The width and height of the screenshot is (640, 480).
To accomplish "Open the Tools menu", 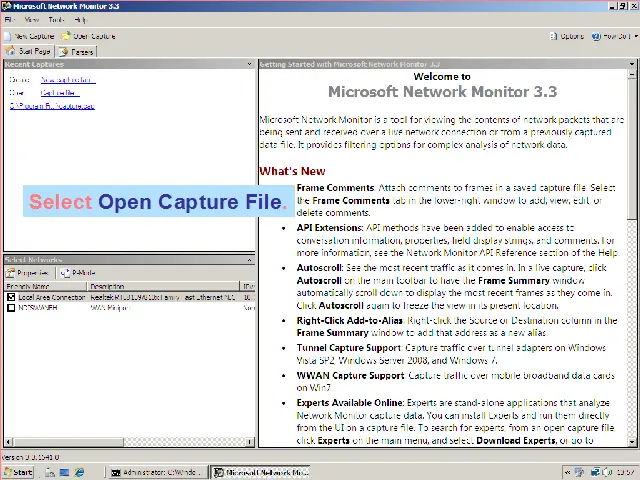I will click(56, 20).
